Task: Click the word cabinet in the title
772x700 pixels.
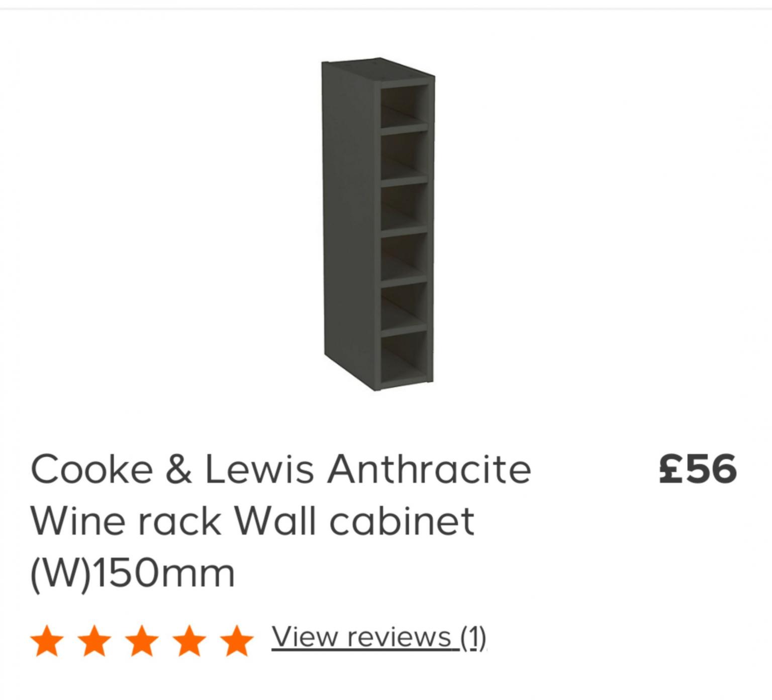Action: [x=402, y=521]
